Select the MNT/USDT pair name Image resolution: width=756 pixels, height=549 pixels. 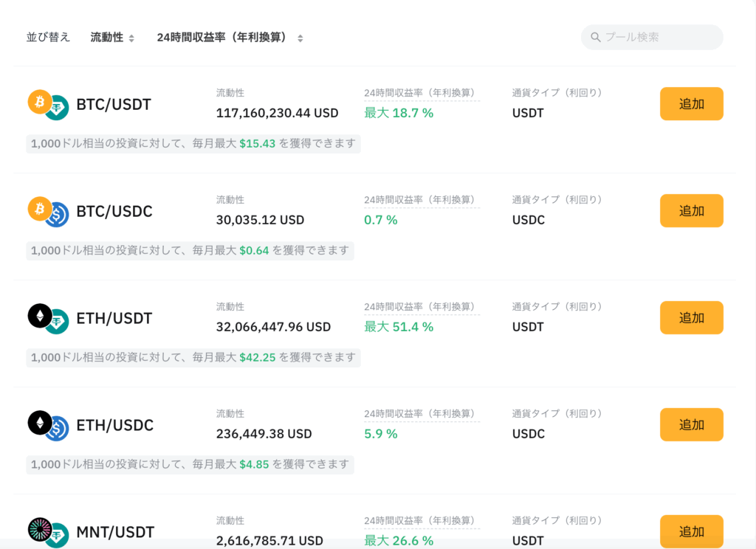coord(115,533)
